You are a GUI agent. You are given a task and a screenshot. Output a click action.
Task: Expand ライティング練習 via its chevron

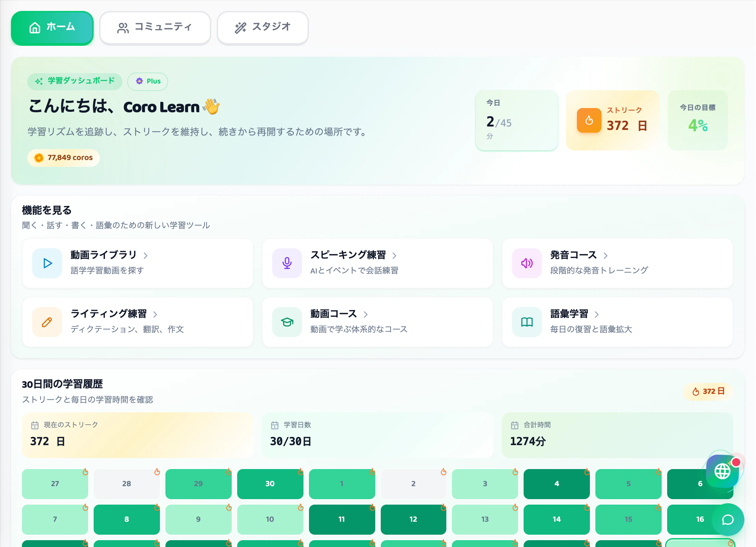click(x=155, y=314)
